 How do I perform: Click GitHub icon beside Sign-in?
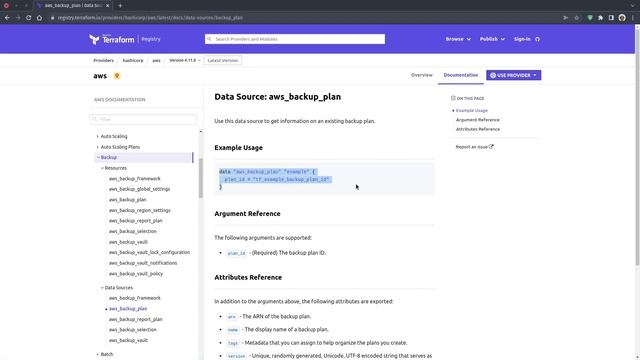538,39
